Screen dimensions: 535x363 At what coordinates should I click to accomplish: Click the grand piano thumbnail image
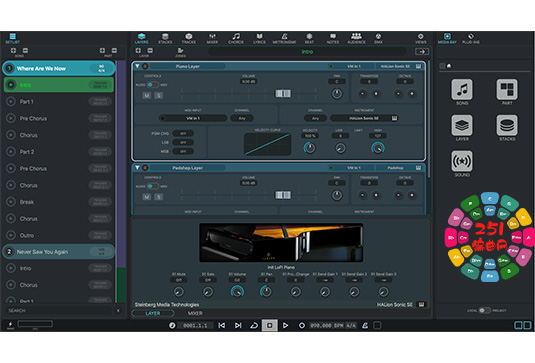[281, 243]
